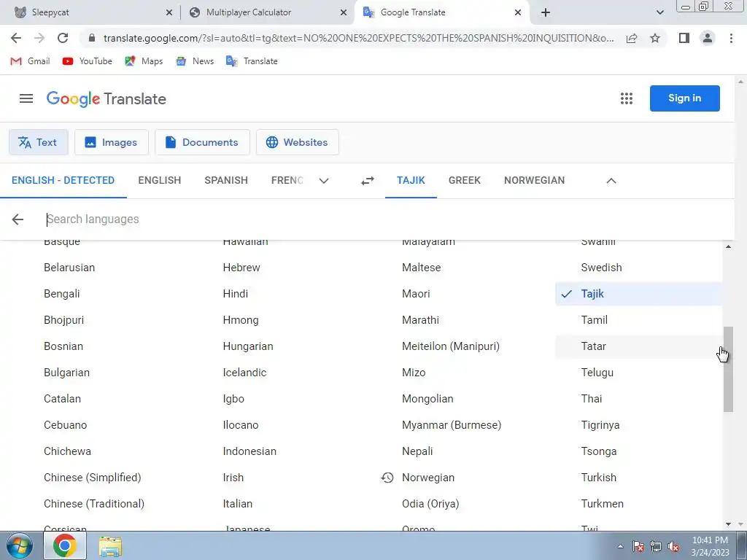
Task: Expand the source language list
Action: coord(324,181)
